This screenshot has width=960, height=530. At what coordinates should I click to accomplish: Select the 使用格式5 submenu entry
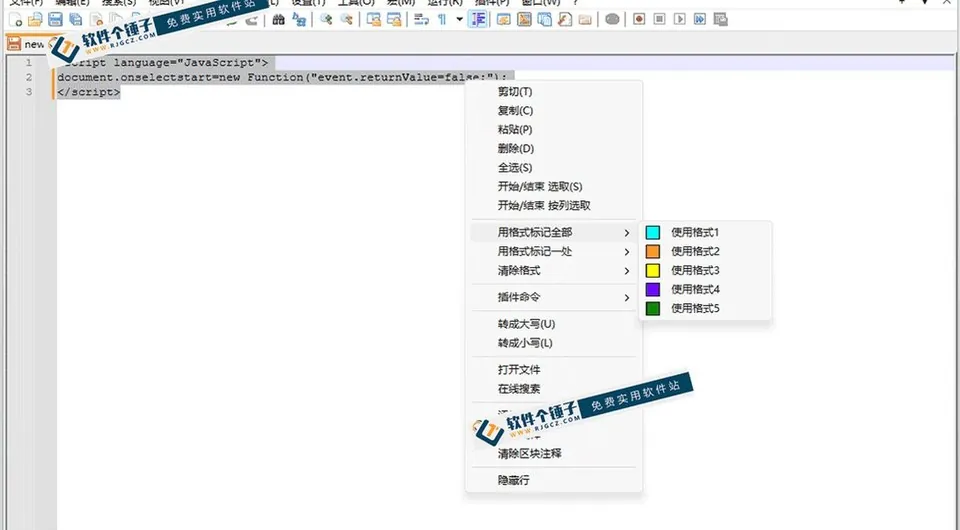(x=705, y=308)
